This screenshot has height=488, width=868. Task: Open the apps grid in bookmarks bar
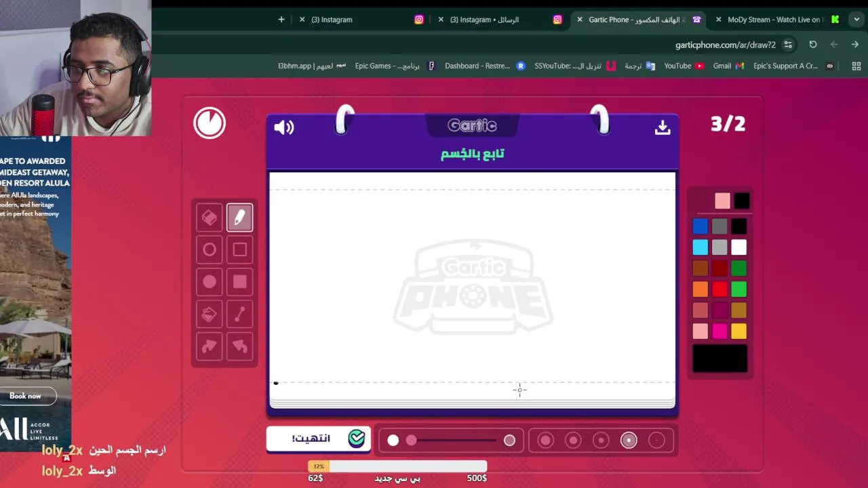tap(856, 66)
